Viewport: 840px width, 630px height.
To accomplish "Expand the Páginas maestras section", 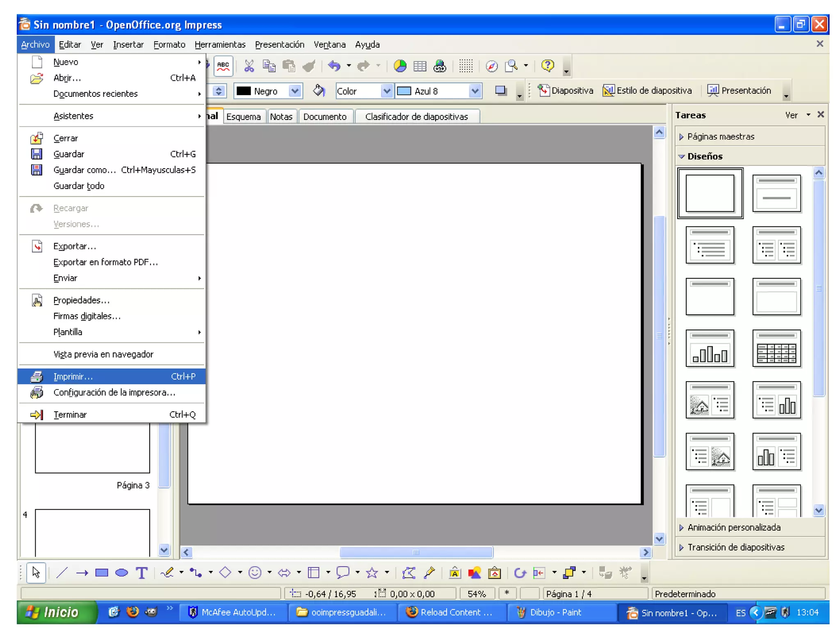I will pos(720,137).
